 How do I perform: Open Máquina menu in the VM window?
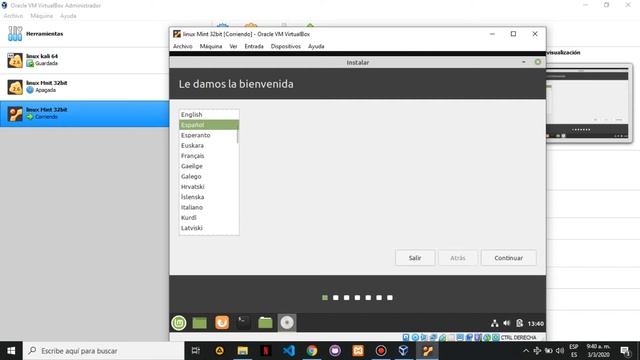click(x=211, y=46)
